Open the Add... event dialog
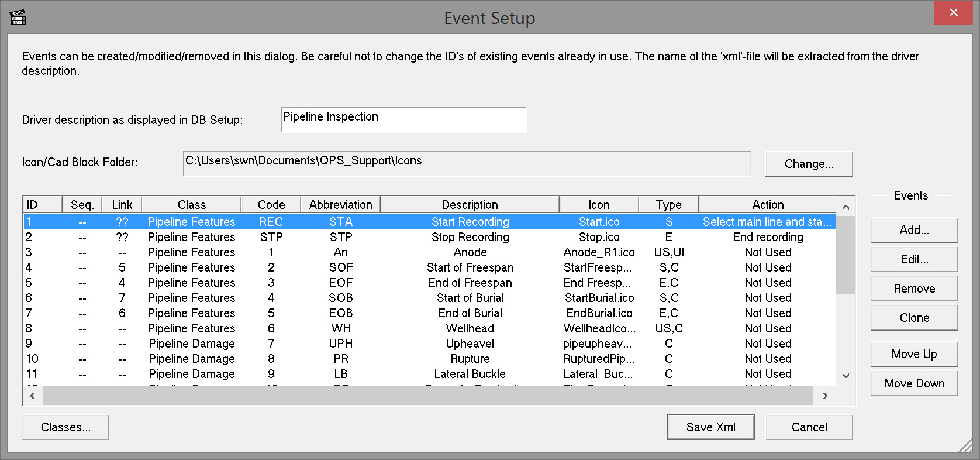Screen dimensions: 980x460 pyautogui.click(x=914, y=230)
